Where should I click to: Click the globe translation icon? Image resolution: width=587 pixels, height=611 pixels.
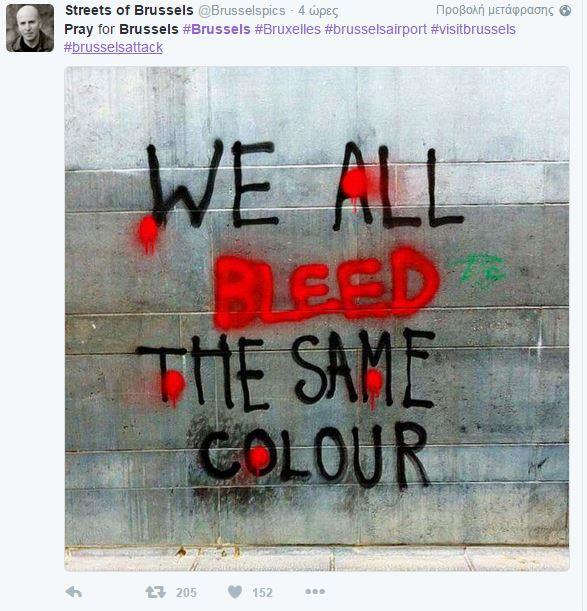(x=565, y=11)
